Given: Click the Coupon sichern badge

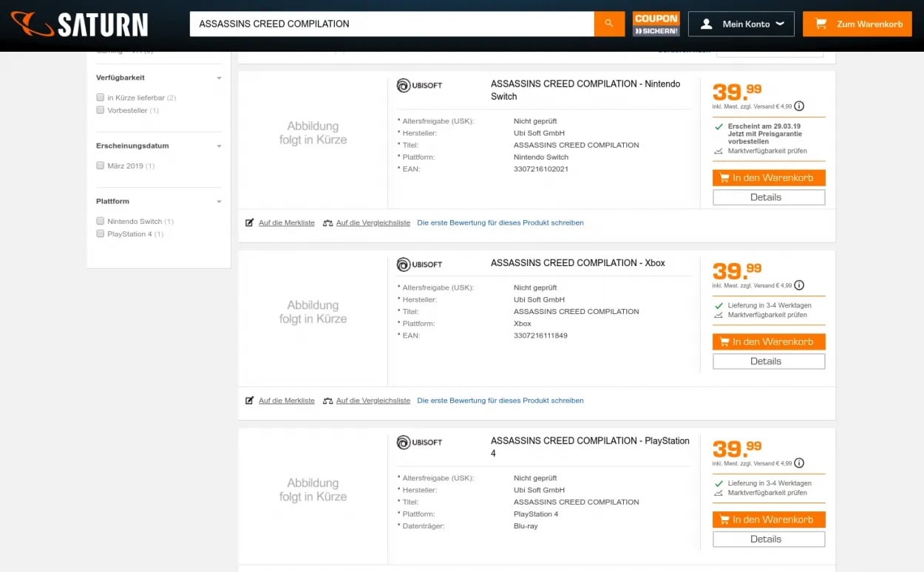Looking at the screenshot, I should point(656,24).
